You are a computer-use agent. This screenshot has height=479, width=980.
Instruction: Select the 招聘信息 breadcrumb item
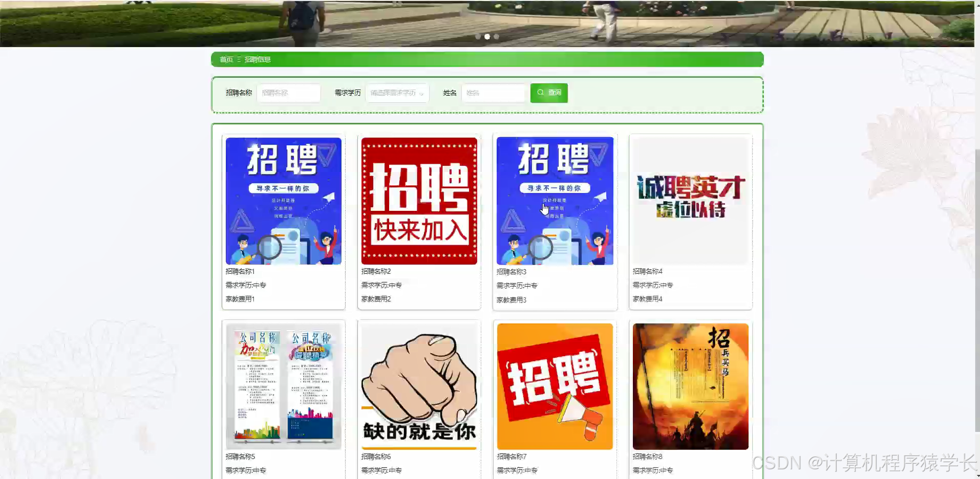tap(257, 59)
